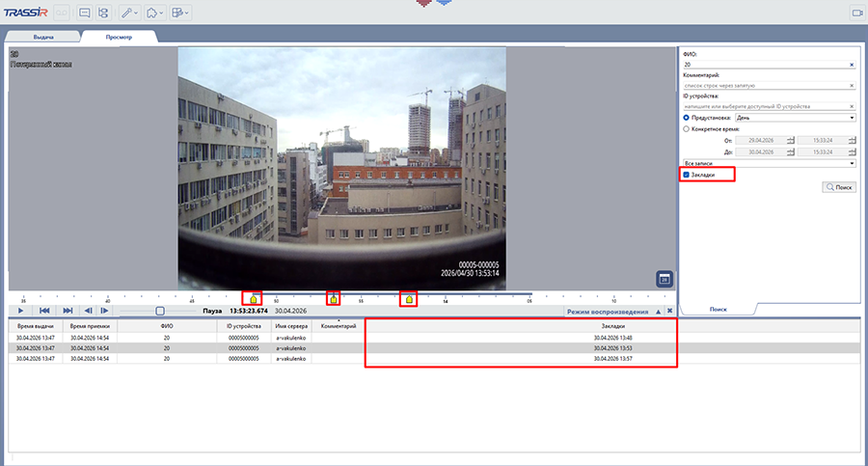Jump to the next recording fragment
This screenshot has height=466, width=868.
[x=68, y=311]
